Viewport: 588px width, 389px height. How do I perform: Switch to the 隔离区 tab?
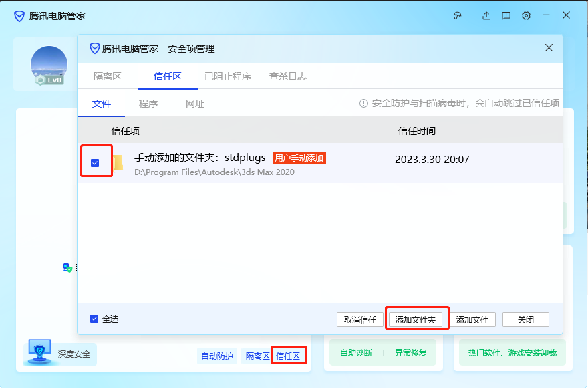tap(108, 76)
